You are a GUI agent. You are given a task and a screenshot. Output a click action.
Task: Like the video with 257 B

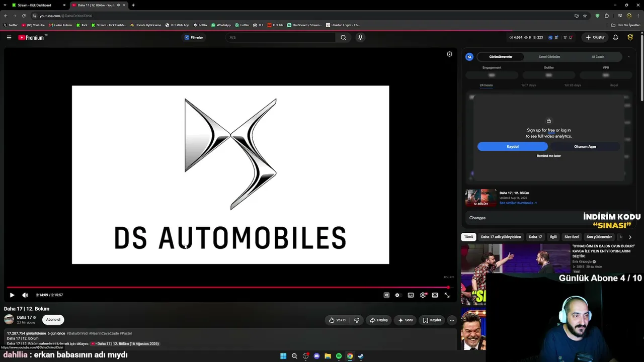[x=337, y=320]
